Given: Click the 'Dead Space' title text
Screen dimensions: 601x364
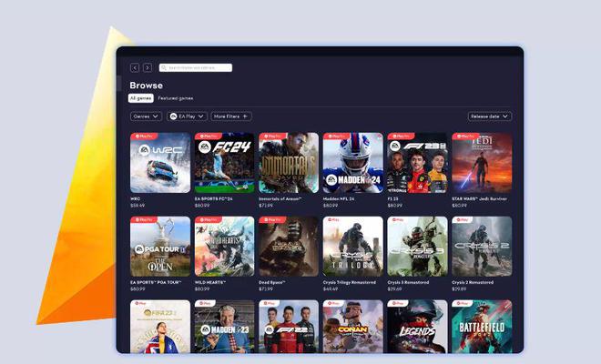Looking at the screenshot, I should coord(271,282).
